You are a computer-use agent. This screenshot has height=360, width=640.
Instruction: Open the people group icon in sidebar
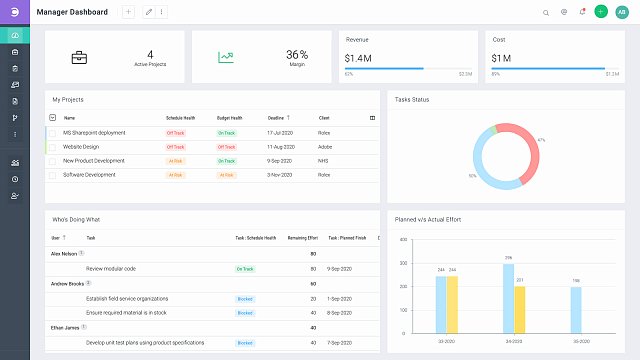15,163
